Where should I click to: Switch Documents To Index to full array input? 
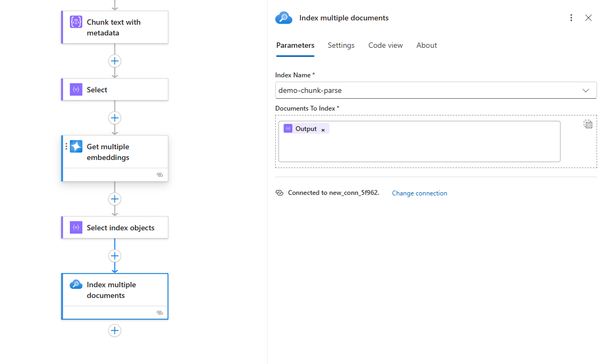(x=588, y=124)
